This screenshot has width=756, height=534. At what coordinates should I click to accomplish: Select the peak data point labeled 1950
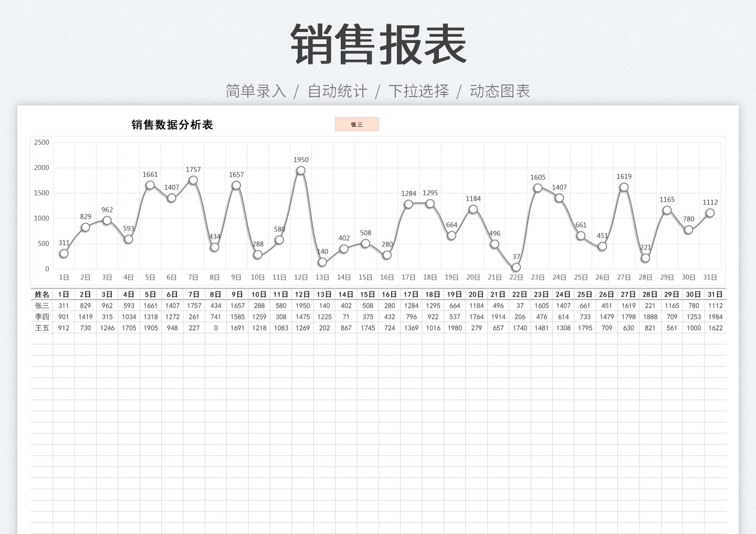tap(300, 169)
